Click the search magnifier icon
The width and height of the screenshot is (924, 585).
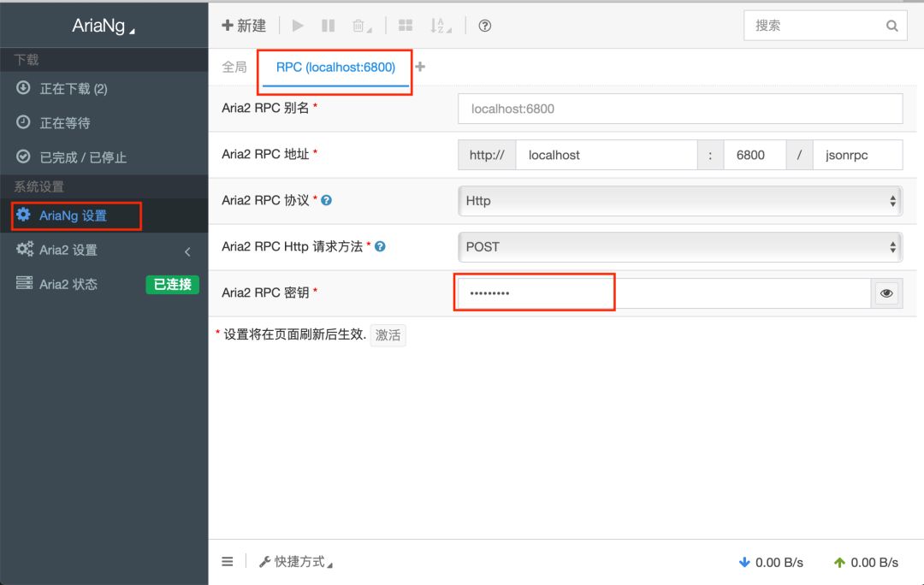[892, 26]
